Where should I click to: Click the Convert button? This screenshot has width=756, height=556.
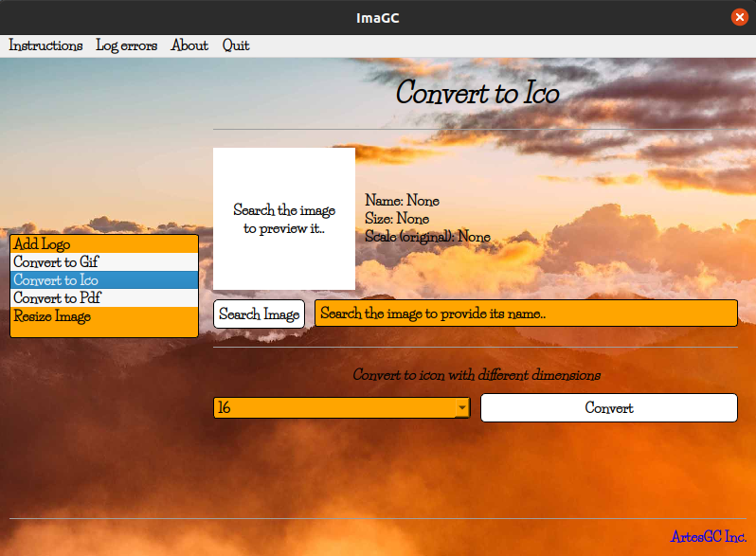pyautogui.click(x=609, y=408)
